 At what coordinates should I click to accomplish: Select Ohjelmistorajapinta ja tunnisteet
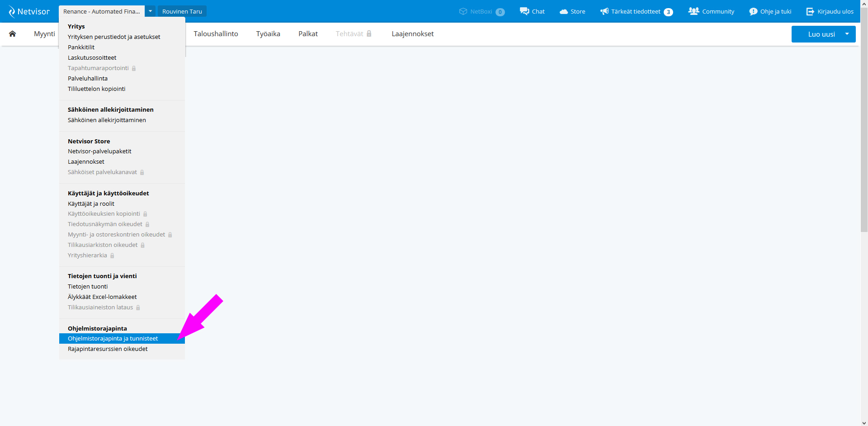coord(122,338)
